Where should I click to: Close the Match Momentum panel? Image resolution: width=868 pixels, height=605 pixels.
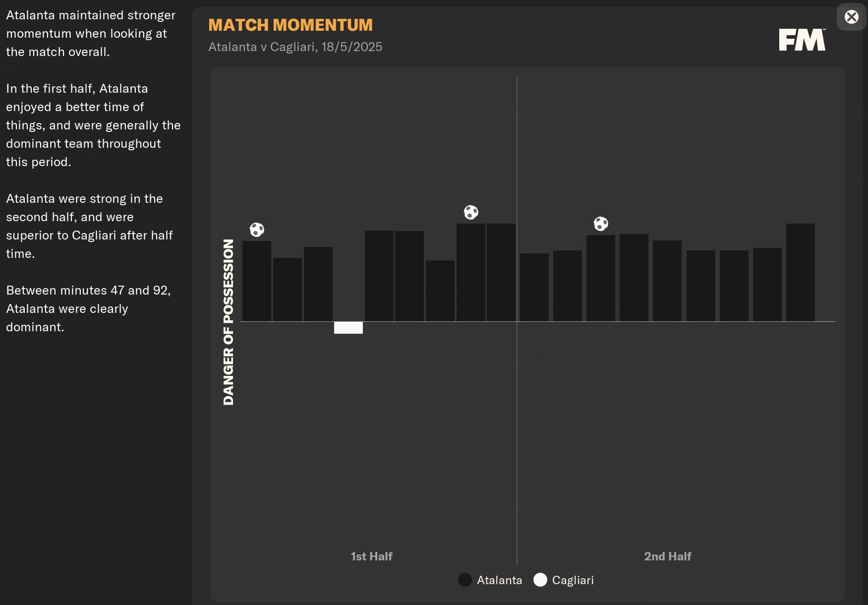coord(851,17)
